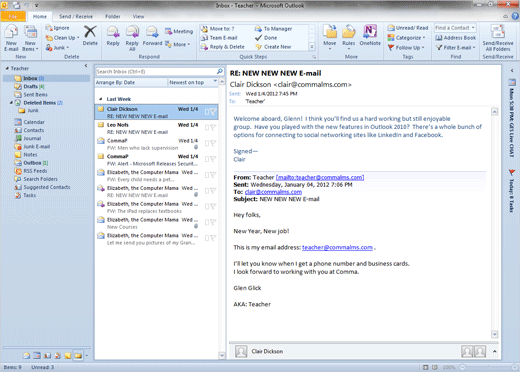Send message to OneNote
The height and width of the screenshot is (372, 520).
tap(370, 35)
